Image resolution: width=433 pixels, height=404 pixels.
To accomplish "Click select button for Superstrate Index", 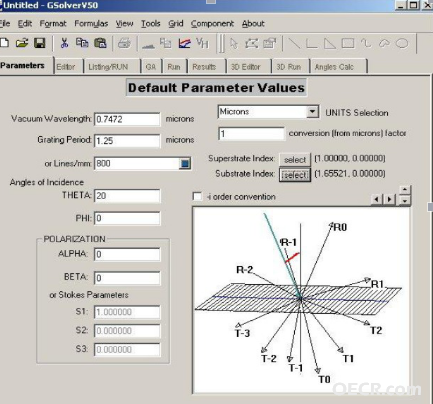I will click(295, 160).
